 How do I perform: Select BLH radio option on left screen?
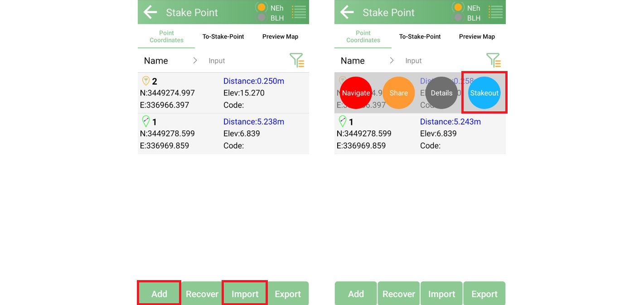point(261,18)
